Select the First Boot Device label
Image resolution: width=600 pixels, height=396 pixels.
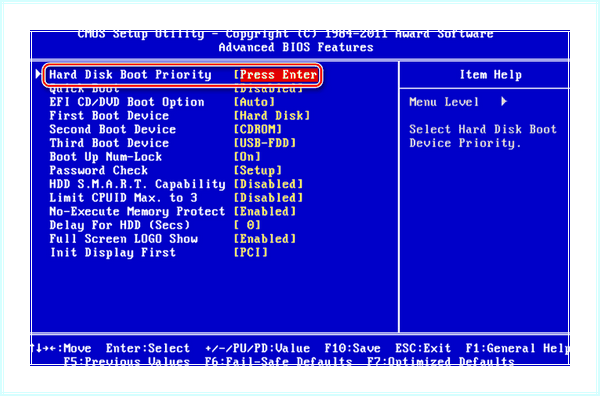(x=109, y=116)
